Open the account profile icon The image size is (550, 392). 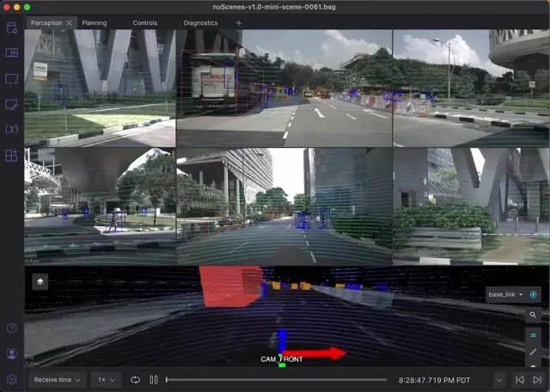click(11, 353)
